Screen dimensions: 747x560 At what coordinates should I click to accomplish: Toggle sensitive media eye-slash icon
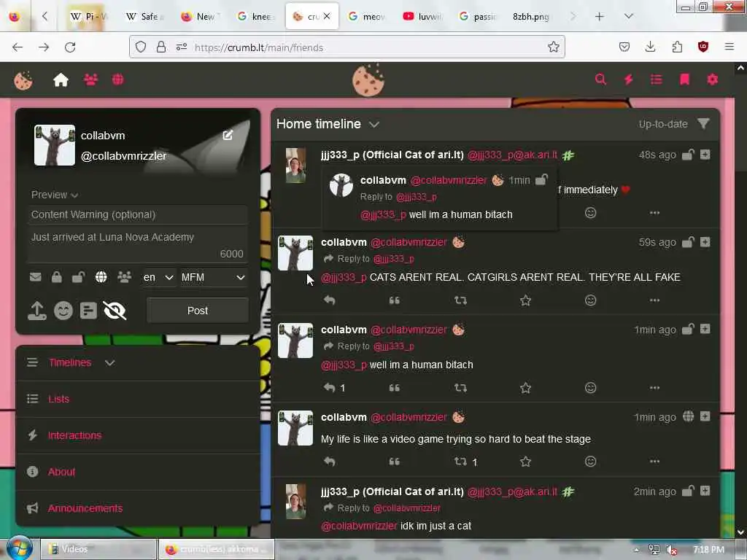[115, 311]
